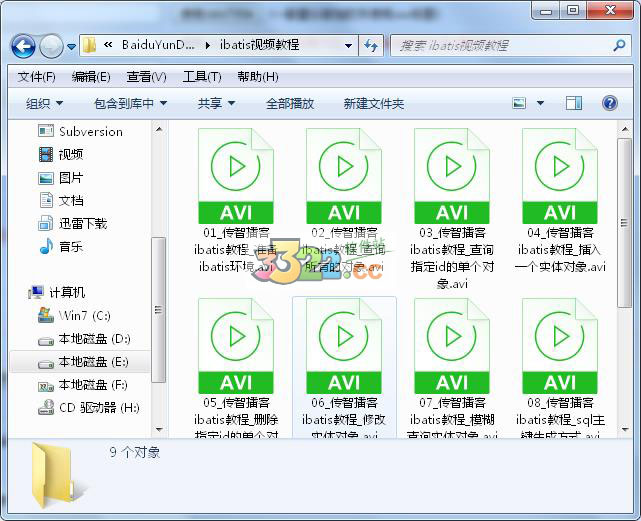Screen dimensions: 641x521
Task: Select the 03_传智播客 AVI file icon
Action: click(x=452, y=176)
